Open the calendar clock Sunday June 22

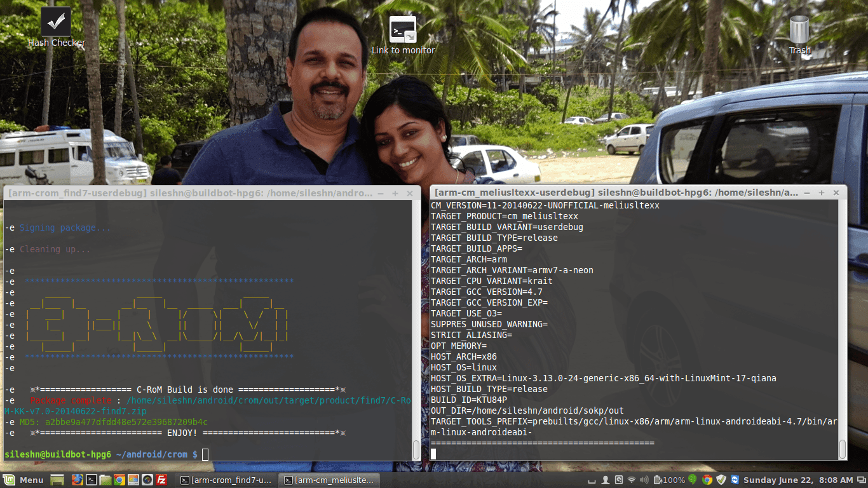point(798,480)
